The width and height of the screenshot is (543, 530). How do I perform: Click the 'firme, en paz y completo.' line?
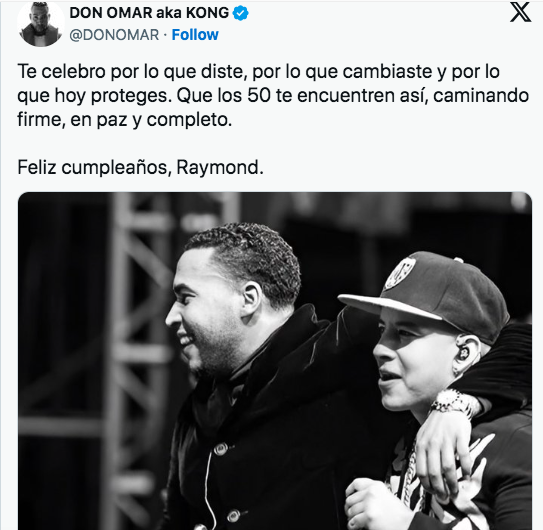(x=125, y=120)
